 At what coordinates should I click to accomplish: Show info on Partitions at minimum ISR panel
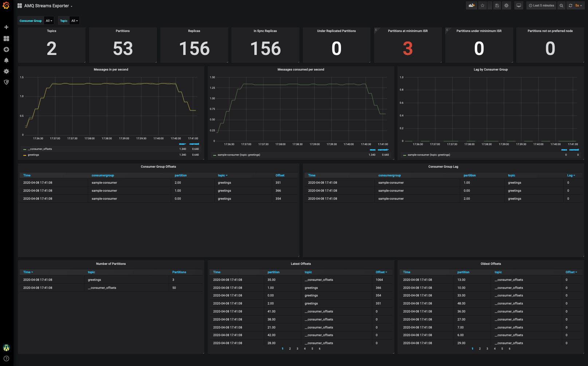click(376, 30)
